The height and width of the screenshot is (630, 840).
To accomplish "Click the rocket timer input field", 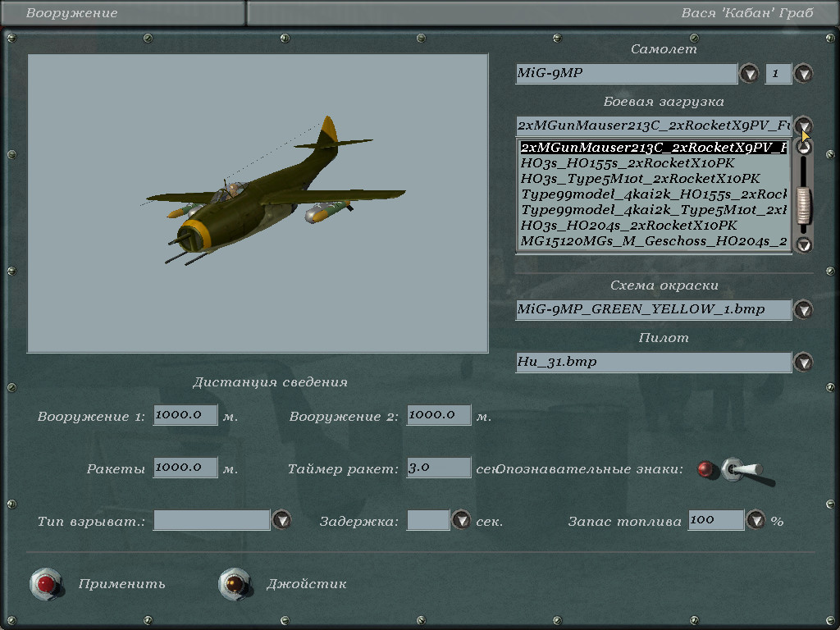I will (x=439, y=468).
